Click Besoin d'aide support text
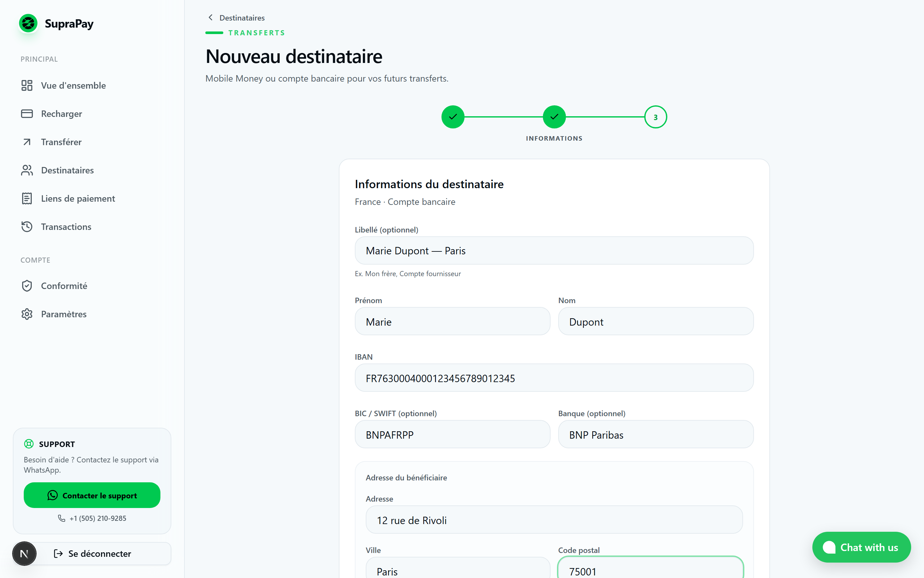This screenshot has height=578, width=924. click(x=91, y=464)
